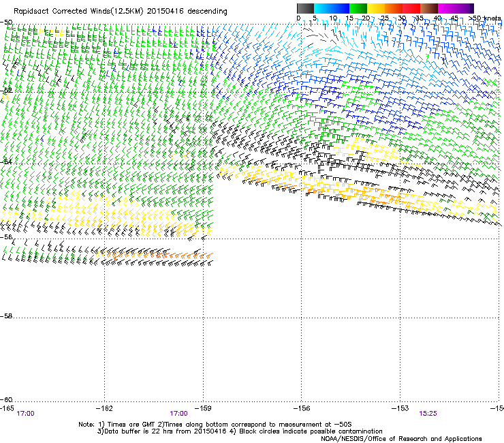The image size is (504, 443).
Task: Click the yellow 20-25 knots legend swatch
Action: [376, 8]
